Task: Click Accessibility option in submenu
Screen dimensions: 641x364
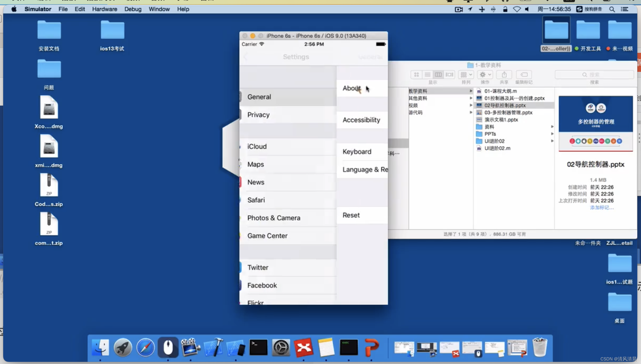Action: click(x=361, y=120)
